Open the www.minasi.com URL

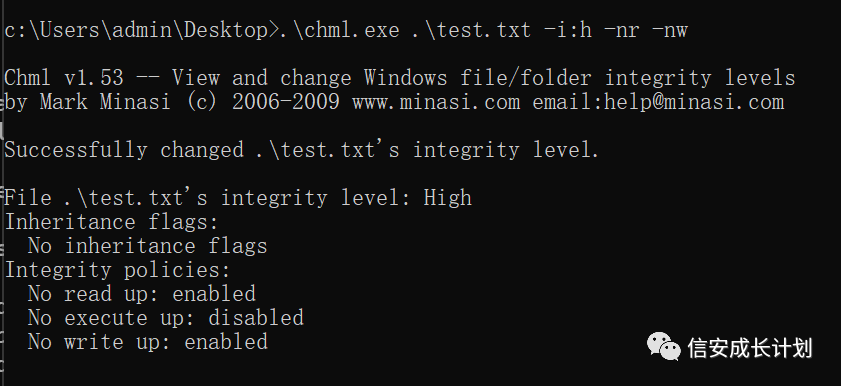pos(436,102)
